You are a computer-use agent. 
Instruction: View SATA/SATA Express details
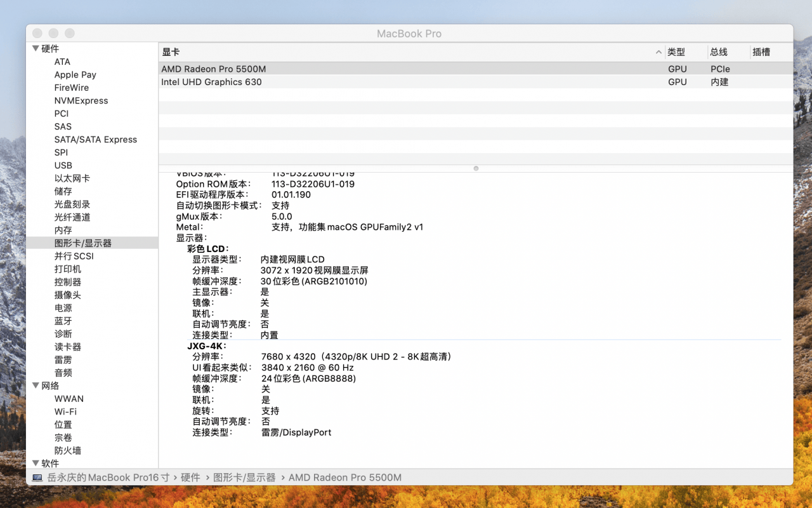coord(96,140)
